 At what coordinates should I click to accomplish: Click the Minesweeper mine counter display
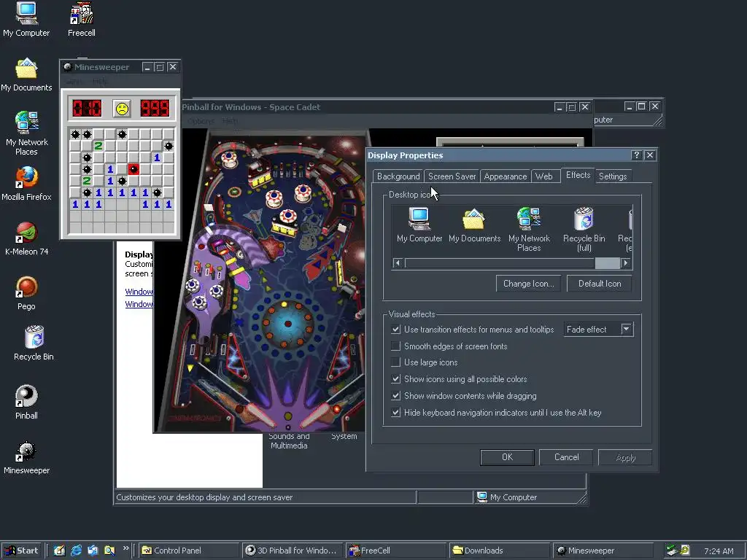(x=87, y=109)
